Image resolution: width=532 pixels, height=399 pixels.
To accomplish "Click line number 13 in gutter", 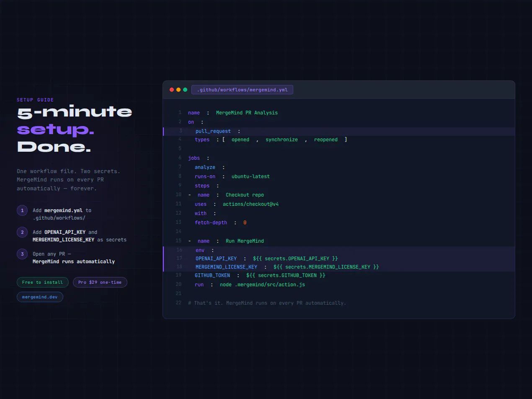I will coord(179,222).
